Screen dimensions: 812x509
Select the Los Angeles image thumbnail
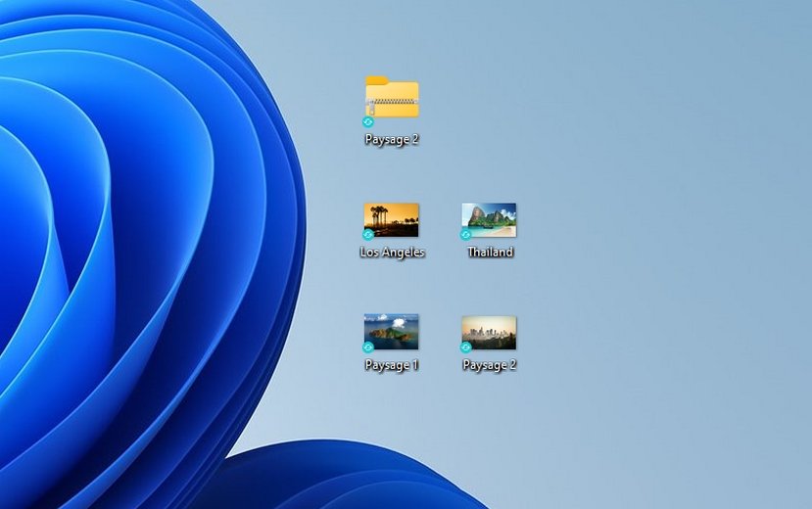point(392,220)
